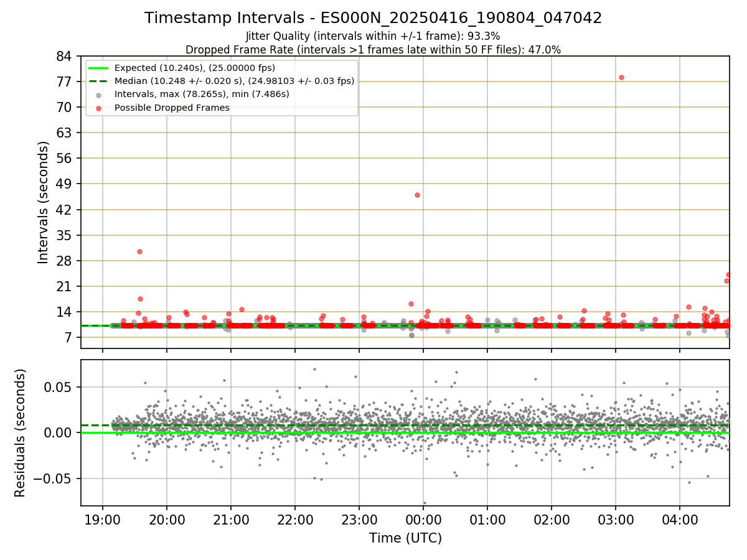The image size is (747, 560).
Task: Click y-axis tick label '77'
Action: [64, 82]
